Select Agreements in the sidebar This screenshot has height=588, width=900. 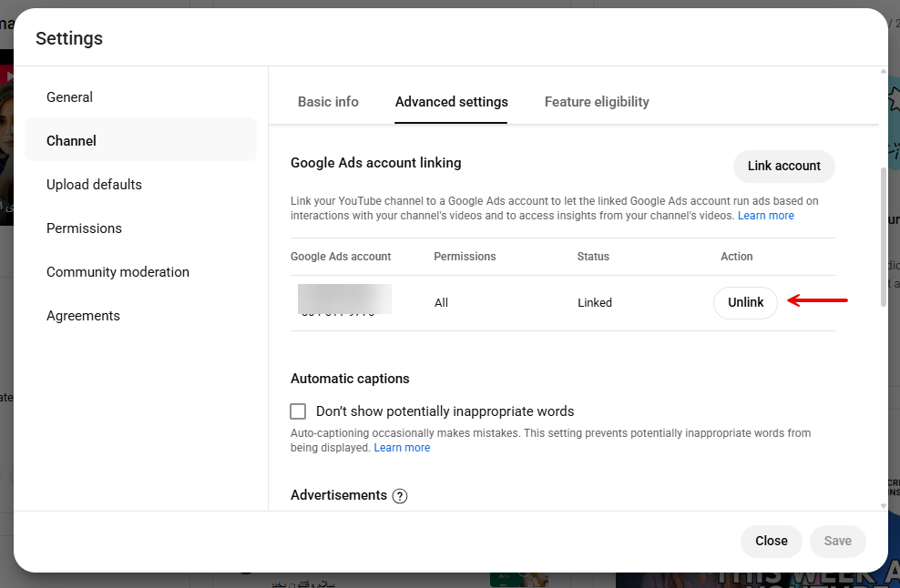coord(83,316)
